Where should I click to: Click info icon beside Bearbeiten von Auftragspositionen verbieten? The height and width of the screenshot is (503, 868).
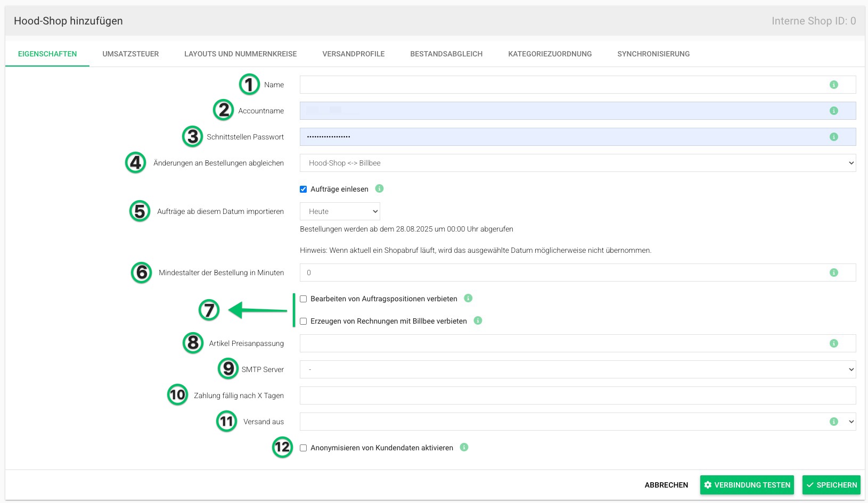[468, 298]
